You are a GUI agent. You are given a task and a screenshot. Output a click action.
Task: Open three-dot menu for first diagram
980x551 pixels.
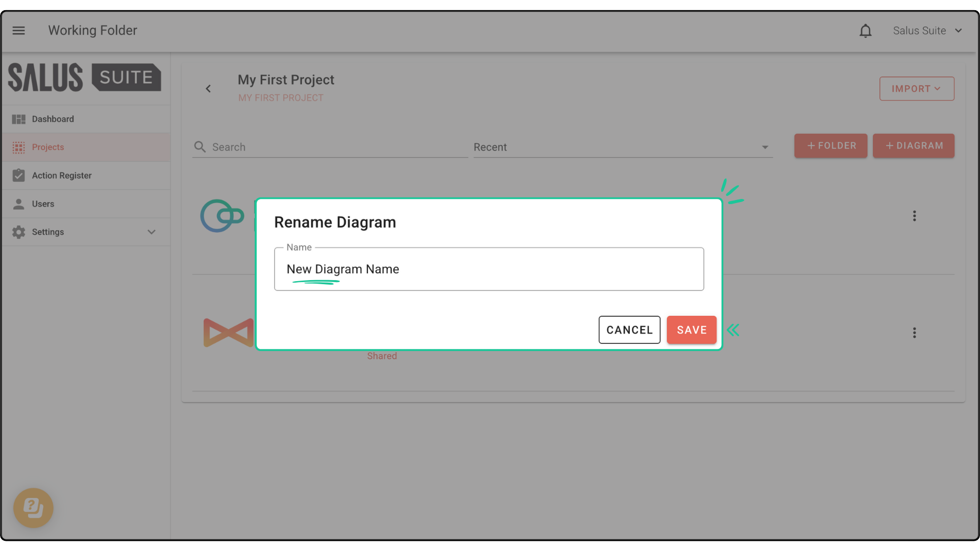pos(914,216)
